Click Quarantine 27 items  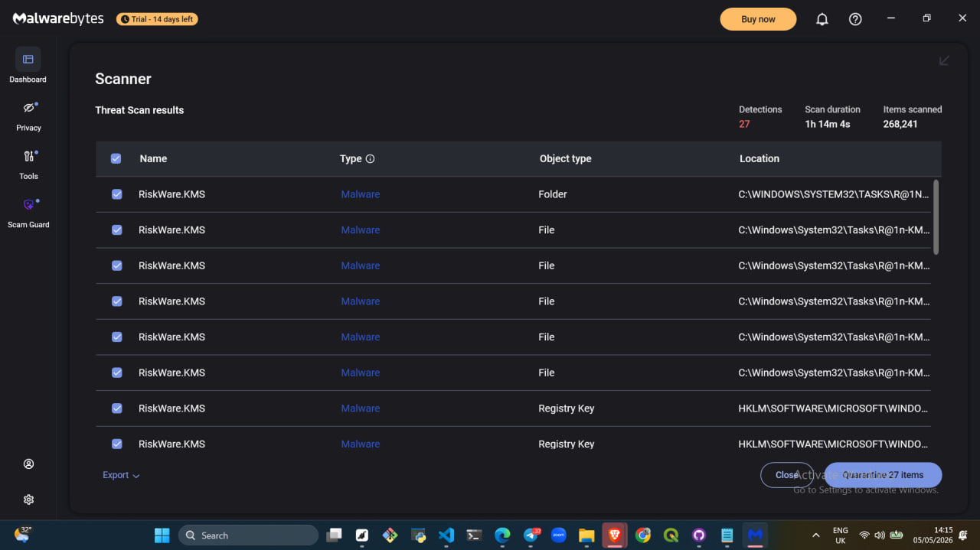(x=883, y=475)
